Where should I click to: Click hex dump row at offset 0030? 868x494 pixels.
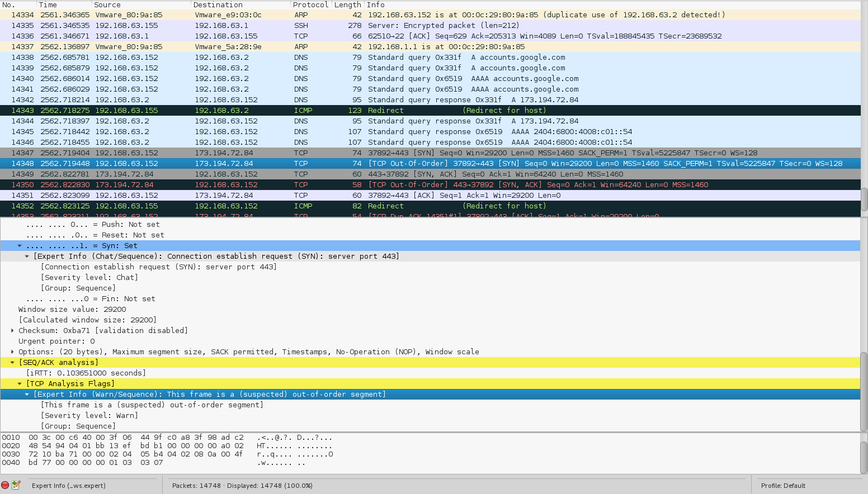click(167, 454)
